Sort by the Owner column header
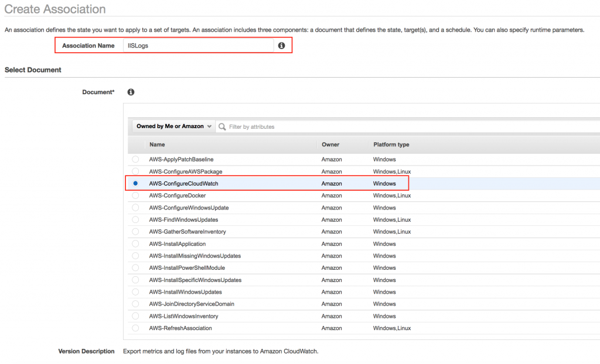600x364 pixels. click(330, 145)
